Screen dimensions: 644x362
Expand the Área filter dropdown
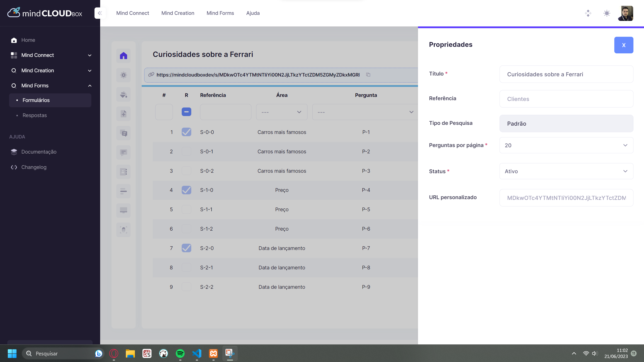point(282,112)
